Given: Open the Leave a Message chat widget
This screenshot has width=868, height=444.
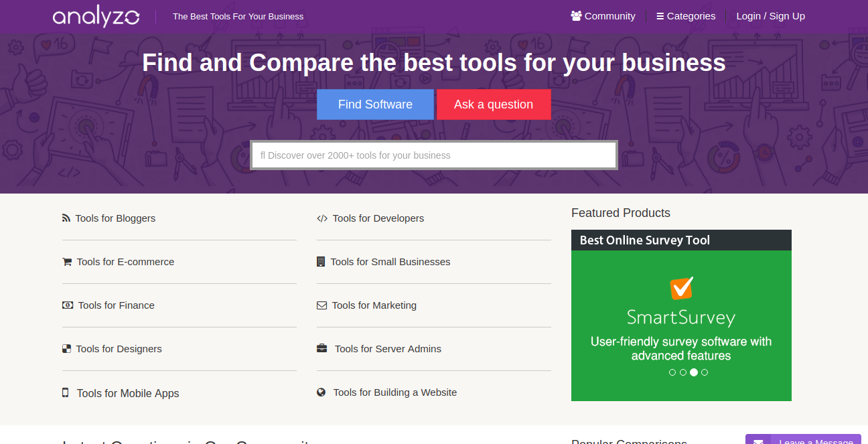Looking at the screenshot, I should [x=803, y=439].
